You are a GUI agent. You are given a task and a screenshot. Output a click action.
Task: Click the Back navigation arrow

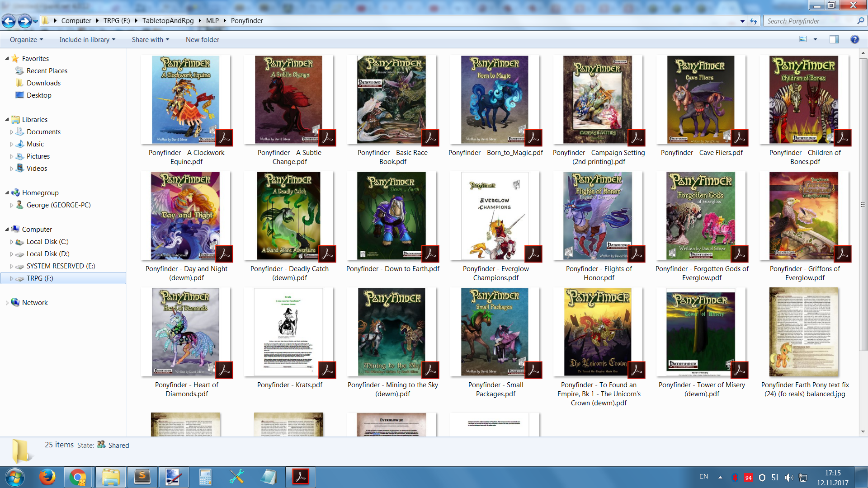(9, 21)
